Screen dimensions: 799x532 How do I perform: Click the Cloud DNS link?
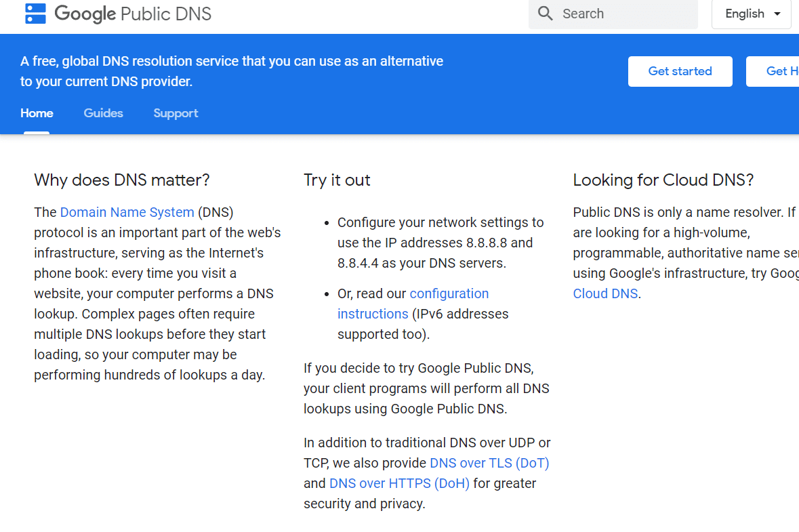[x=605, y=293]
